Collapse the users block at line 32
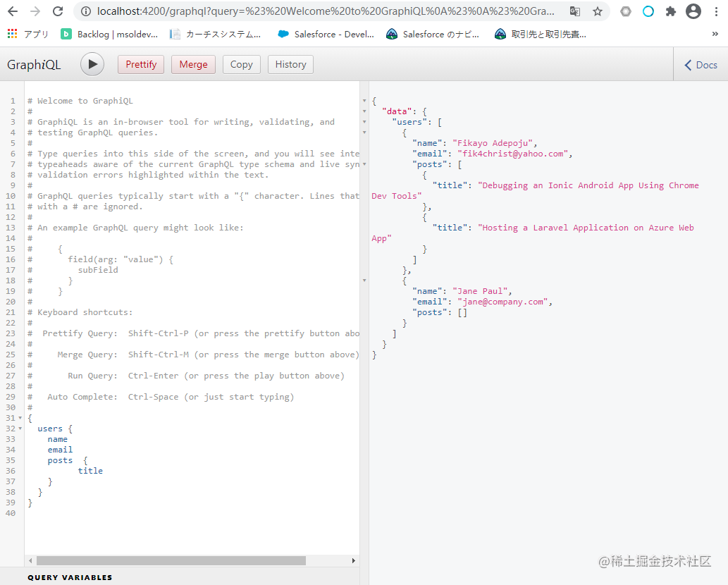Viewport: 728px width, 585px height. [x=20, y=429]
